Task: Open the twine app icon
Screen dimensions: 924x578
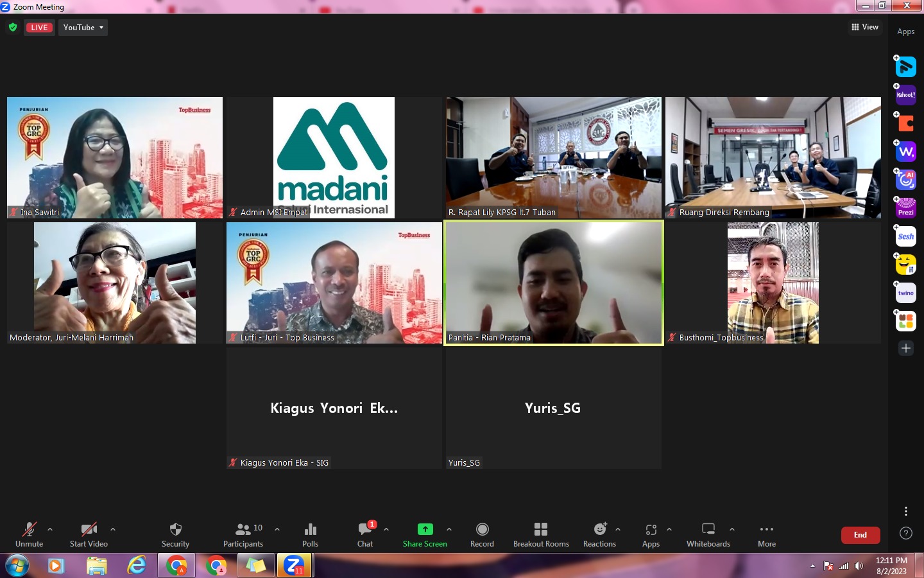Action: (905, 293)
